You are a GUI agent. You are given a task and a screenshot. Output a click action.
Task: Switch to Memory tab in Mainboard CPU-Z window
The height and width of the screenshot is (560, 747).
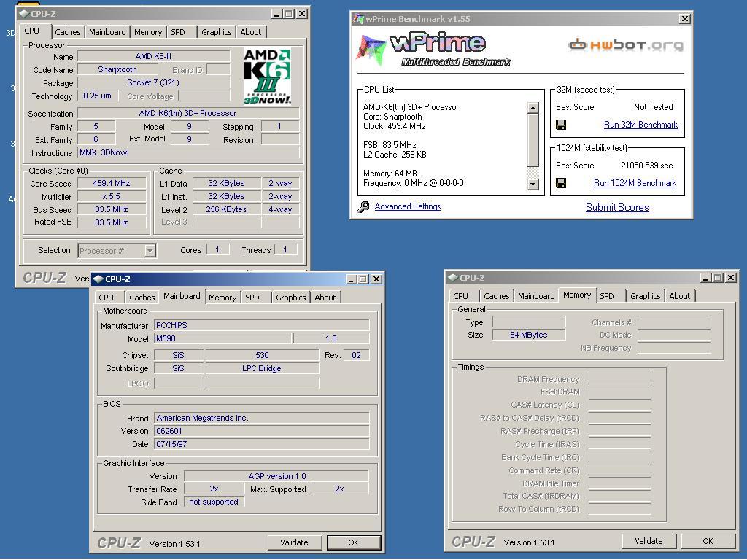pos(222,297)
